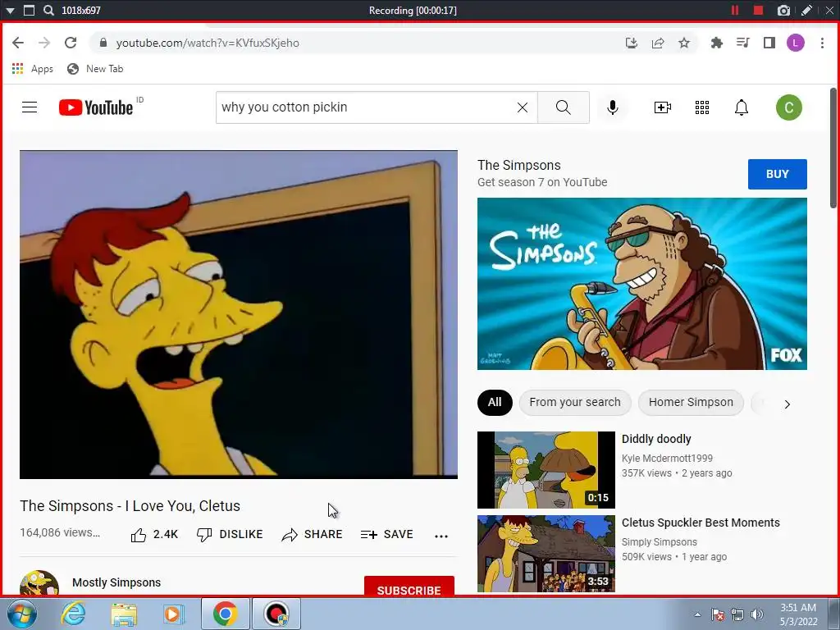The height and width of the screenshot is (630, 840).
Task: Open the notifications bell
Action: click(741, 107)
